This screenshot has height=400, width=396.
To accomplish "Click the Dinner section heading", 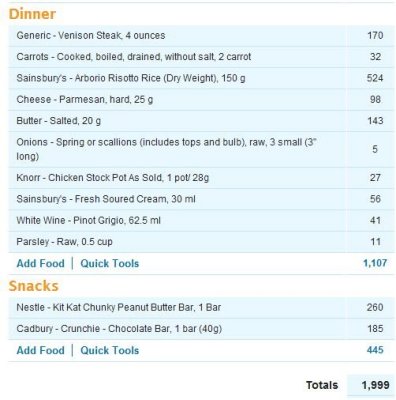I will [x=32, y=14].
